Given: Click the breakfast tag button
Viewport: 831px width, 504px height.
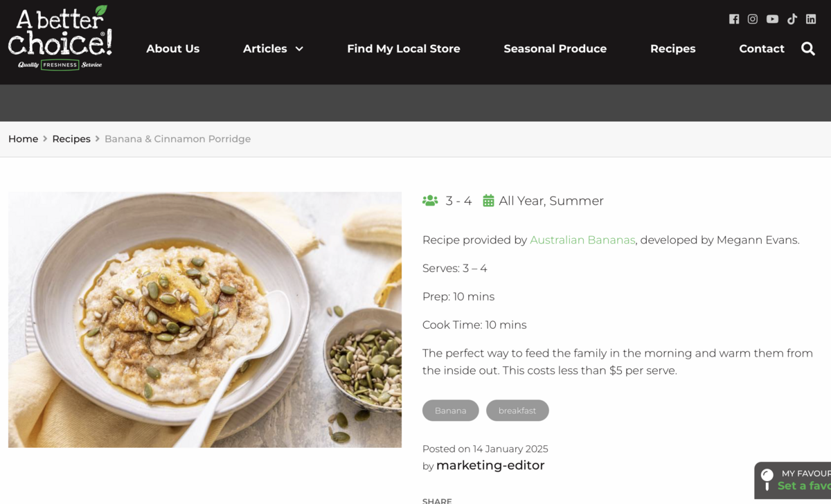Looking at the screenshot, I should 517,411.
